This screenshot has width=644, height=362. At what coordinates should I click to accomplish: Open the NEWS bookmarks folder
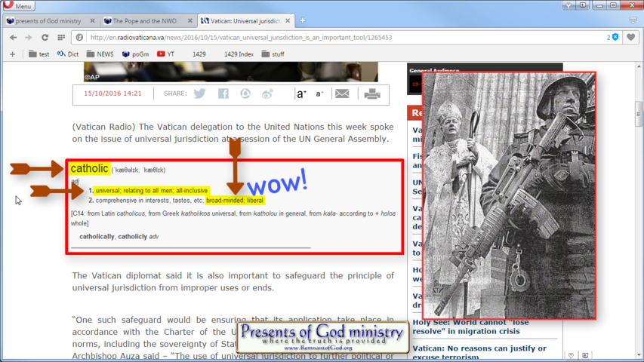tap(99, 54)
